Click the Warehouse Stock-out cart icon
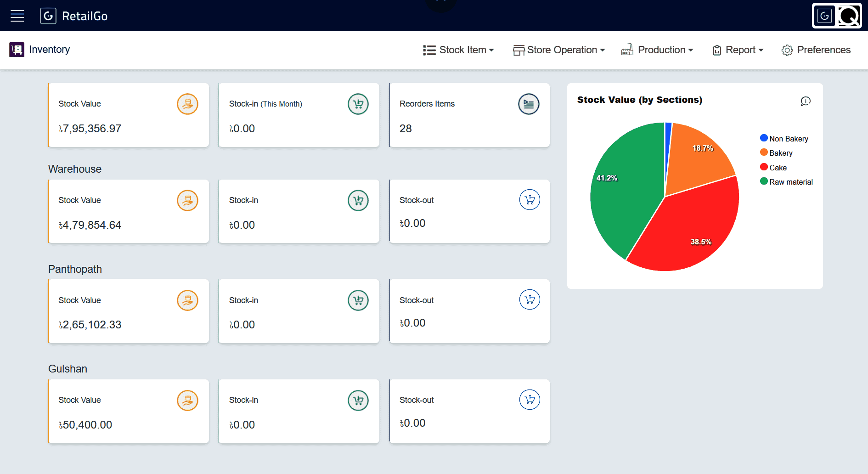 pyautogui.click(x=530, y=200)
